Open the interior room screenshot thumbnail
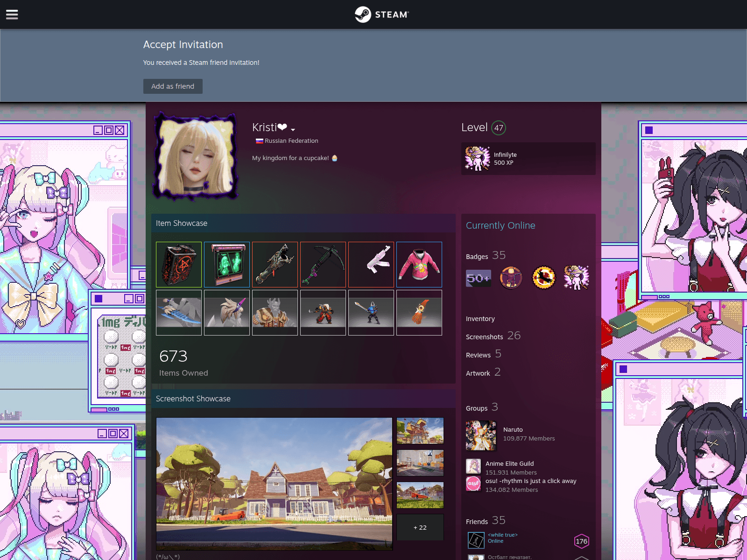This screenshot has width=747, height=560. point(420,463)
